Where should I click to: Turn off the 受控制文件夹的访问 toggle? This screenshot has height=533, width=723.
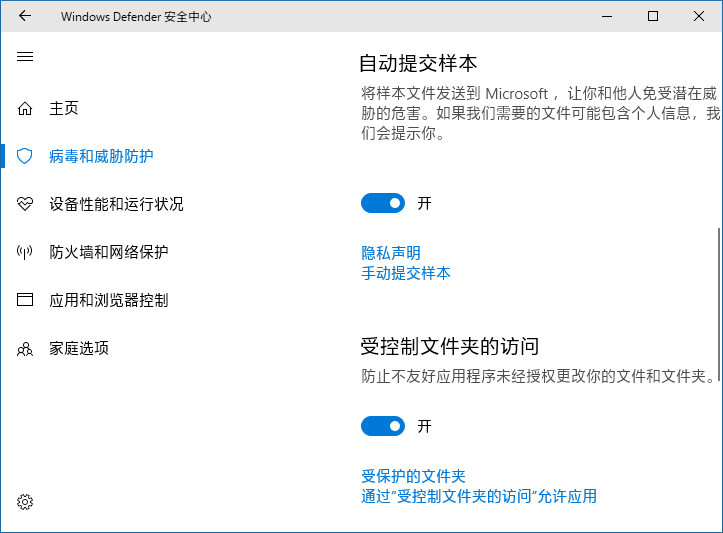383,426
